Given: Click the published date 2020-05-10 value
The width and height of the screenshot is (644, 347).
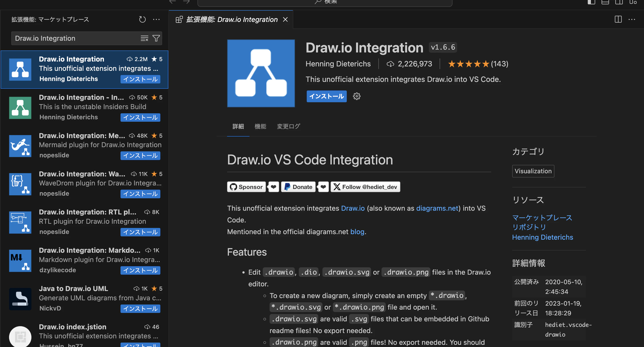Looking at the screenshot, I should point(564,287).
